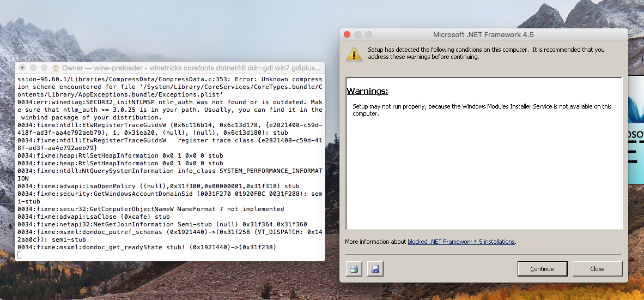This screenshot has height=300, width=644.
Task: Click the Terminal title 'Owner — wine-preloader'
Action: click(102, 68)
